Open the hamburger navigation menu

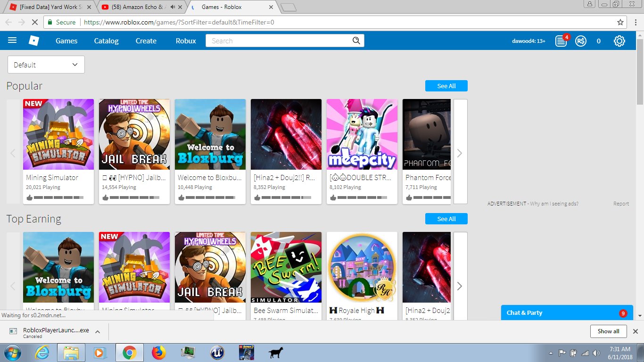tap(12, 41)
